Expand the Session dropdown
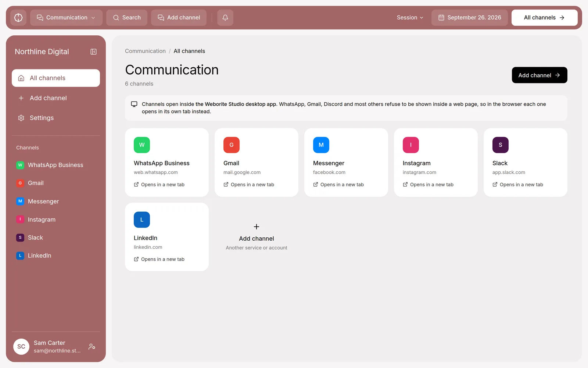Screen dimensions: 588x368 pos(410,18)
